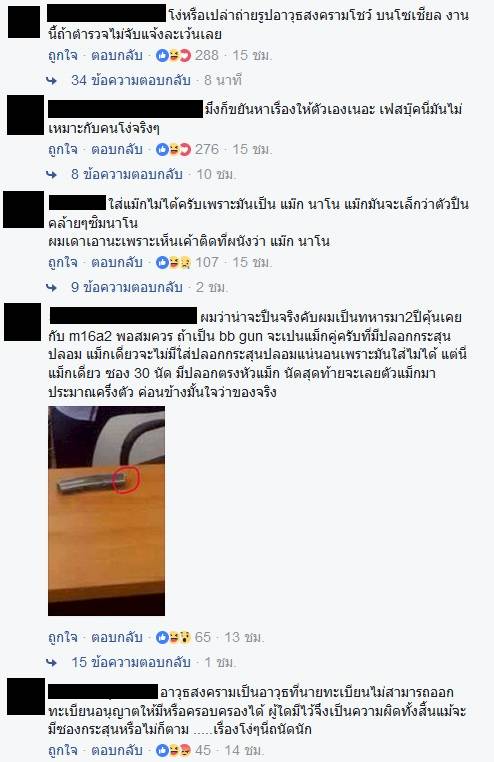This screenshot has width=494, height=762.
Task: Open the first commenter's profile picture
Action: (x=24, y=22)
